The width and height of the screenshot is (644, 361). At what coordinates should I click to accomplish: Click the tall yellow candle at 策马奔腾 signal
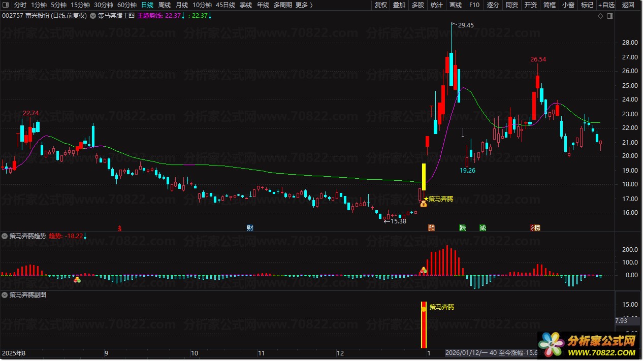coord(424,177)
